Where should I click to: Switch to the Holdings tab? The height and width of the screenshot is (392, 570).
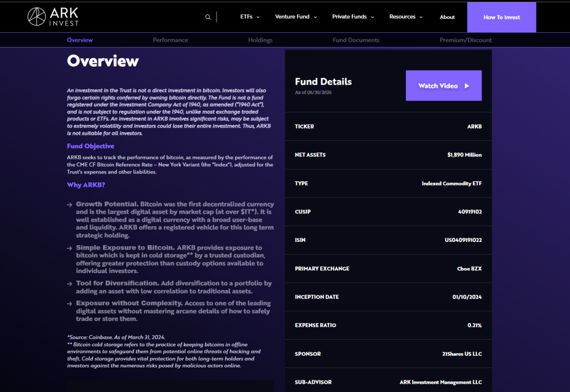point(261,40)
